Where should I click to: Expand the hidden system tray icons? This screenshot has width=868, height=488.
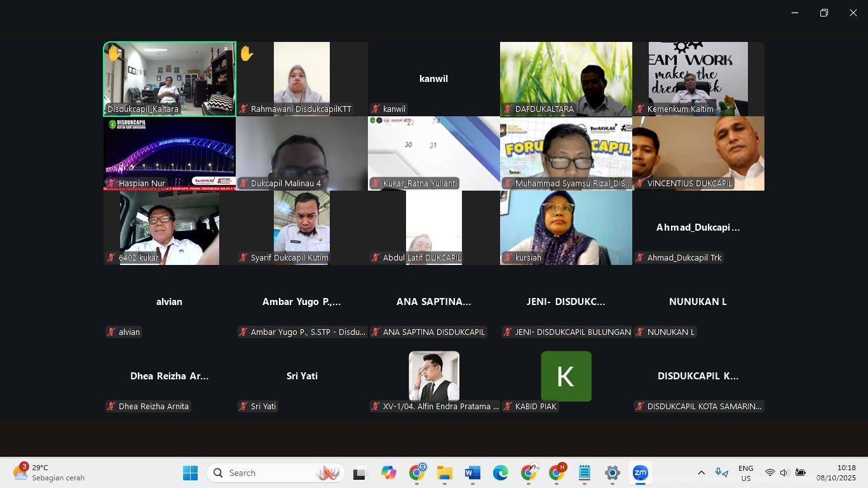tap(701, 473)
